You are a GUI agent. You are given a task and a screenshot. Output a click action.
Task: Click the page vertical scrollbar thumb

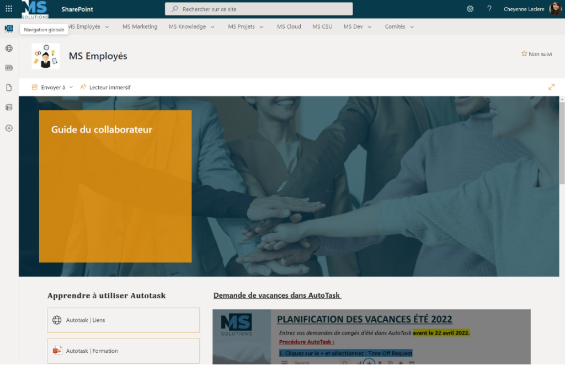562,143
